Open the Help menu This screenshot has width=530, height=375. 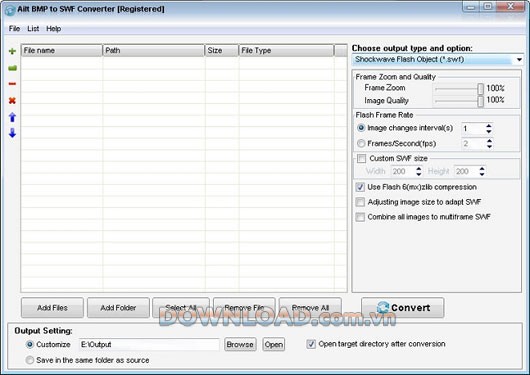pos(53,29)
